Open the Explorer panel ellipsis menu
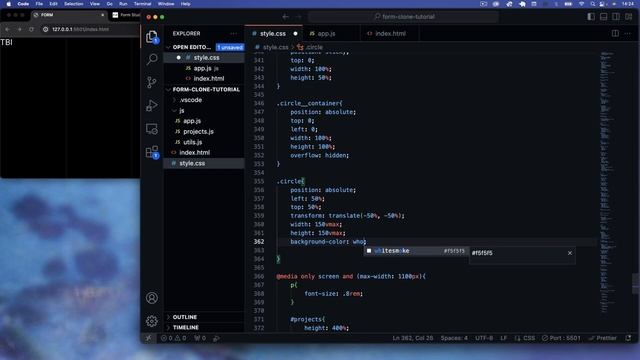The image size is (640, 360). [x=233, y=33]
